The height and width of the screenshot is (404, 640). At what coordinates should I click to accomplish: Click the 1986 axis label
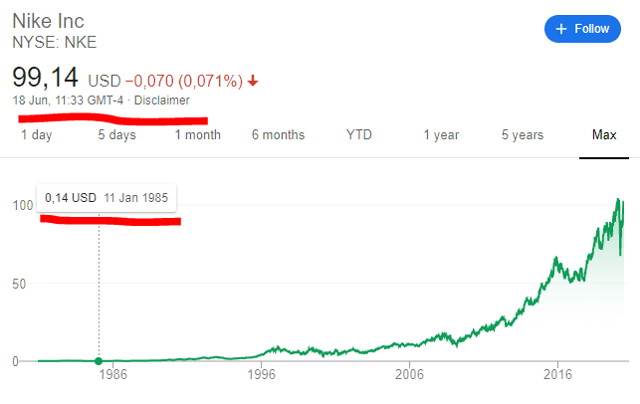[x=113, y=374]
